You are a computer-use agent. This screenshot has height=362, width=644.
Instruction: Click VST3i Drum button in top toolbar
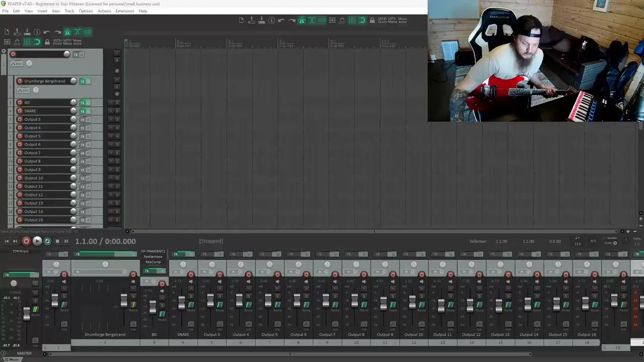click(382, 20)
